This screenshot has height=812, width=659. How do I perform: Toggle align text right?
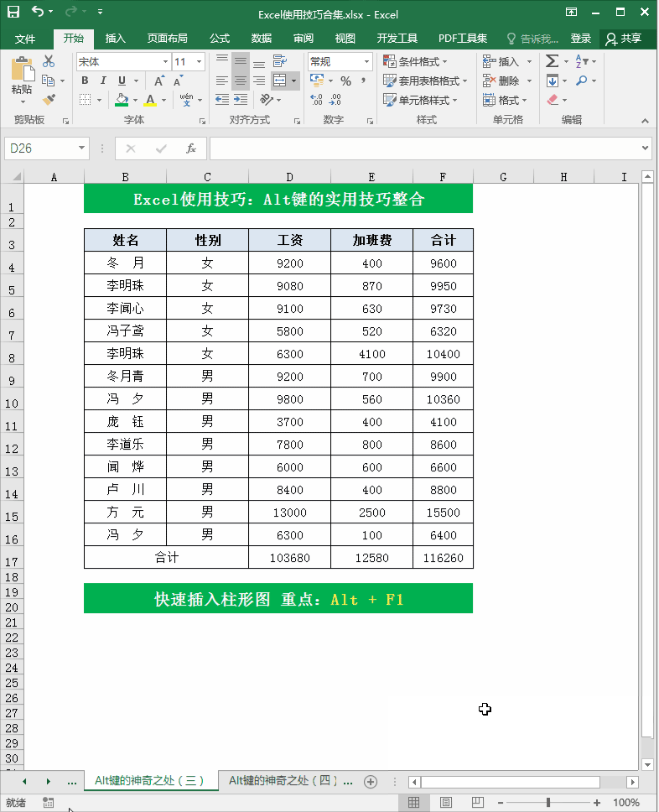(x=259, y=81)
